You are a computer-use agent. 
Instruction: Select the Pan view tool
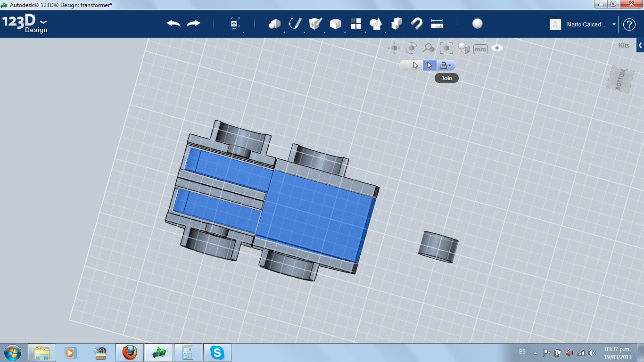click(x=394, y=48)
